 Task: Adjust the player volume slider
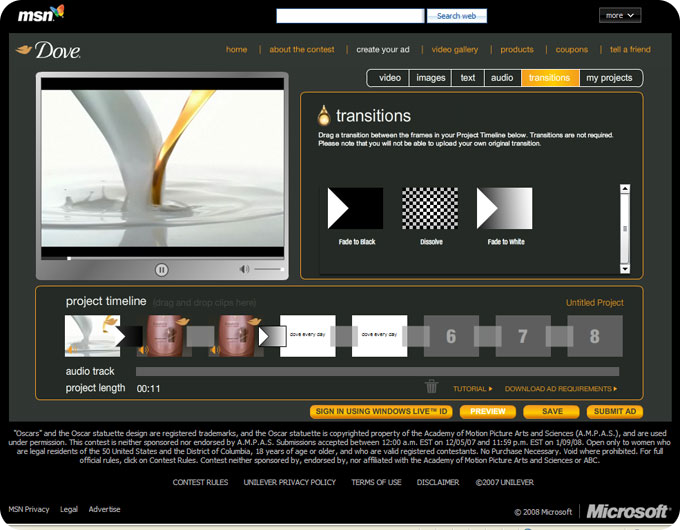pyautogui.click(x=268, y=269)
